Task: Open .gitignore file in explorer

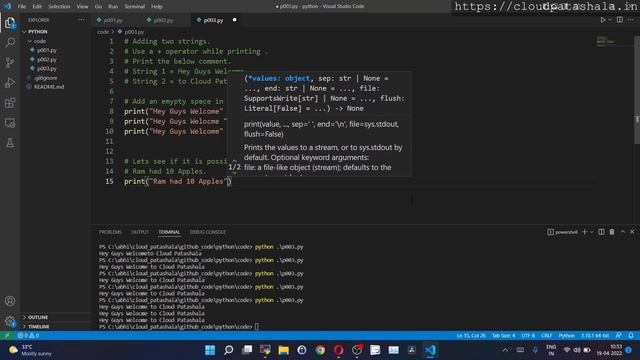Action: click(45, 78)
